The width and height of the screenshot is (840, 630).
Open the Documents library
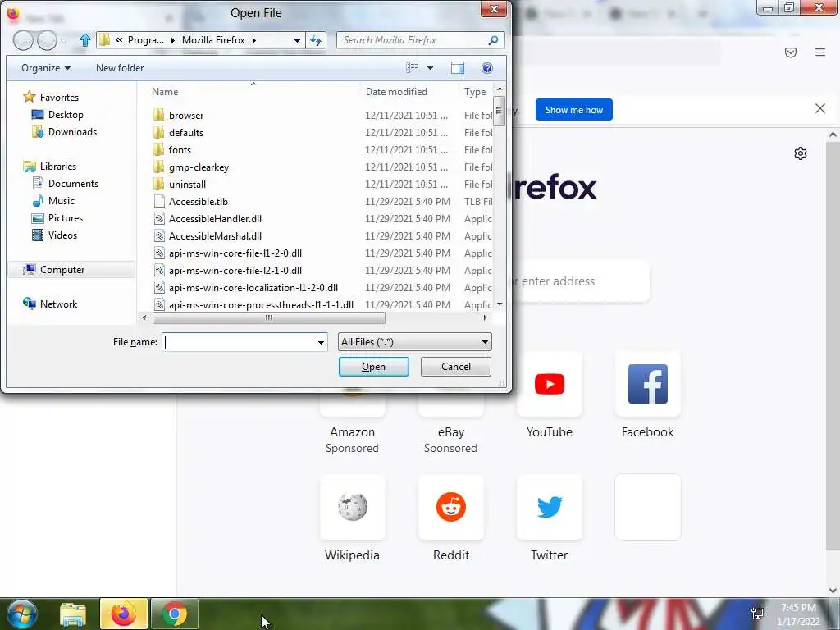[73, 183]
